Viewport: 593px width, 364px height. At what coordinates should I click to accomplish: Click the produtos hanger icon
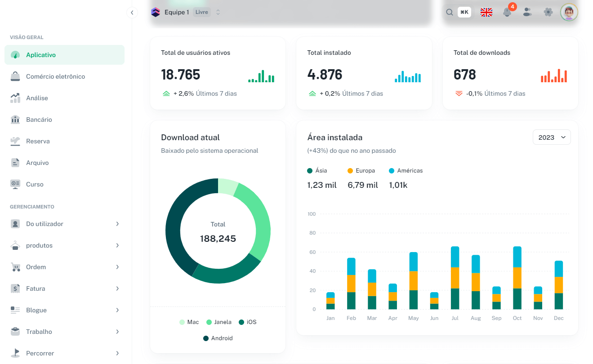pyautogui.click(x=15, y=245)
